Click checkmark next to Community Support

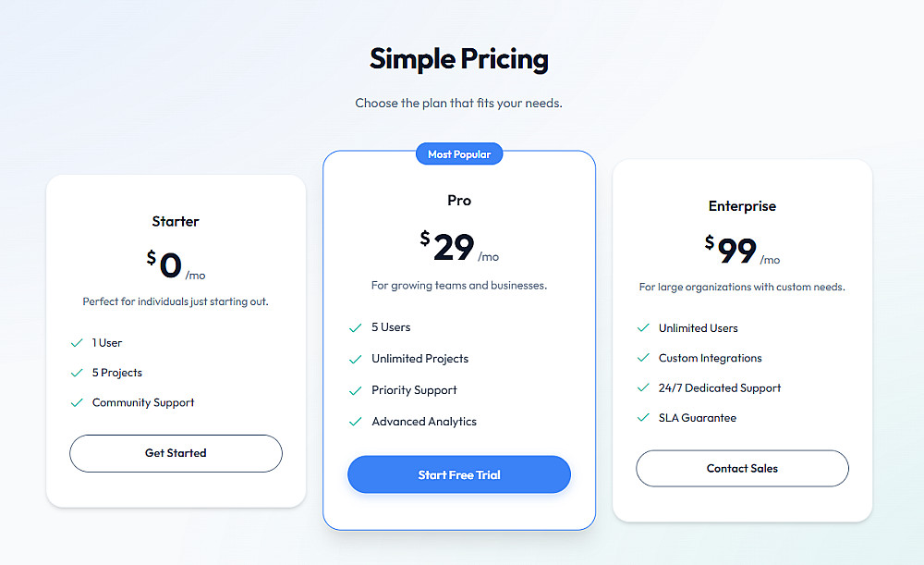pos(77,403)
